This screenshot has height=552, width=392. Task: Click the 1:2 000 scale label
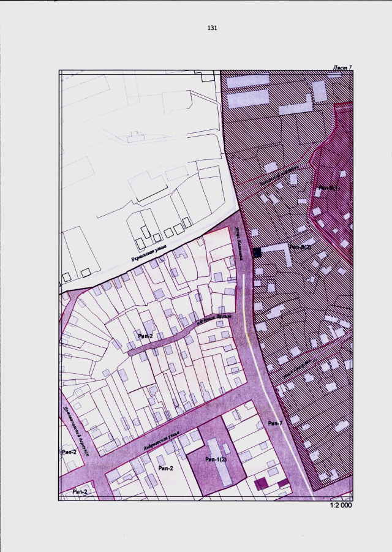(x=341, y=505)
